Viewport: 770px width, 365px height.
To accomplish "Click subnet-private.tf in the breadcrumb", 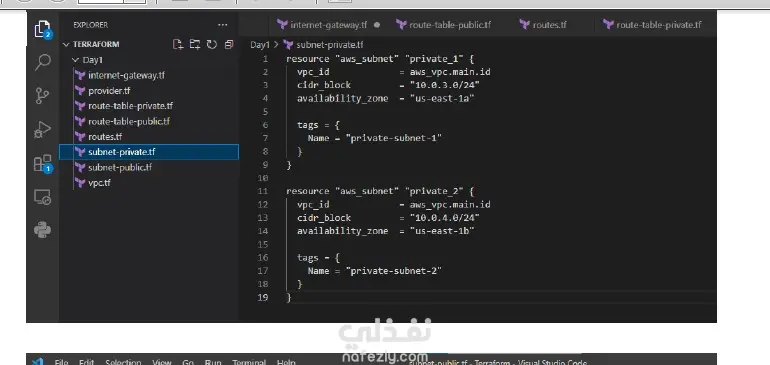I will [330, 45].
